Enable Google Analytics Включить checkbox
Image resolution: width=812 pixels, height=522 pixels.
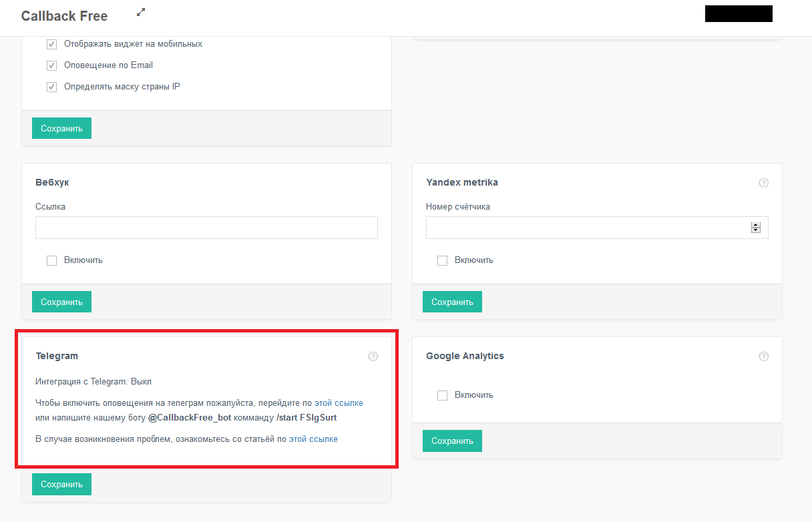pos(442,396)
